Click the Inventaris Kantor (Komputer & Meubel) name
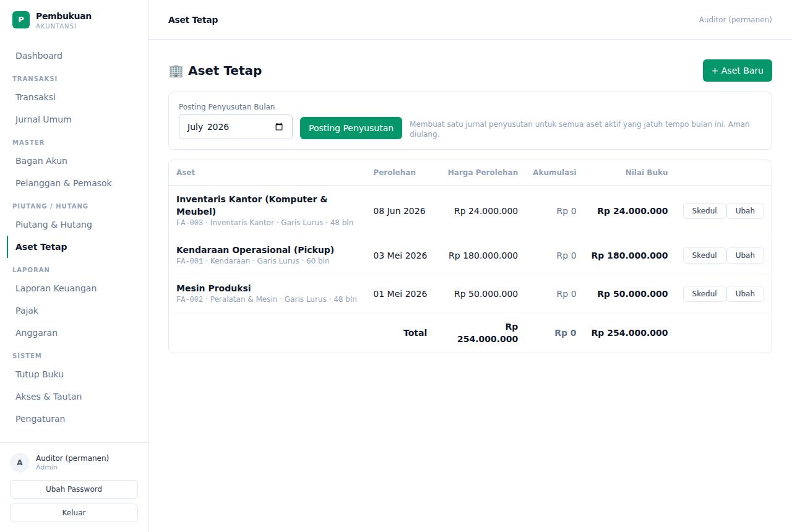Viewport: 792px width, 532px height. pos(252,205)
